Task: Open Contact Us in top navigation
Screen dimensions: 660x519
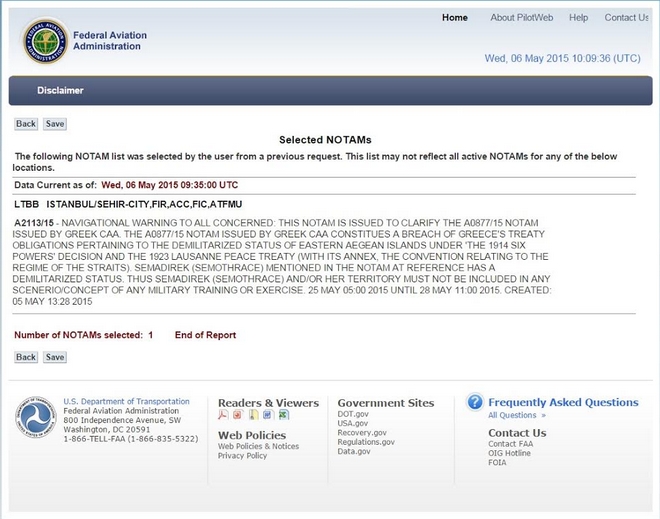Action: [626, 17]
